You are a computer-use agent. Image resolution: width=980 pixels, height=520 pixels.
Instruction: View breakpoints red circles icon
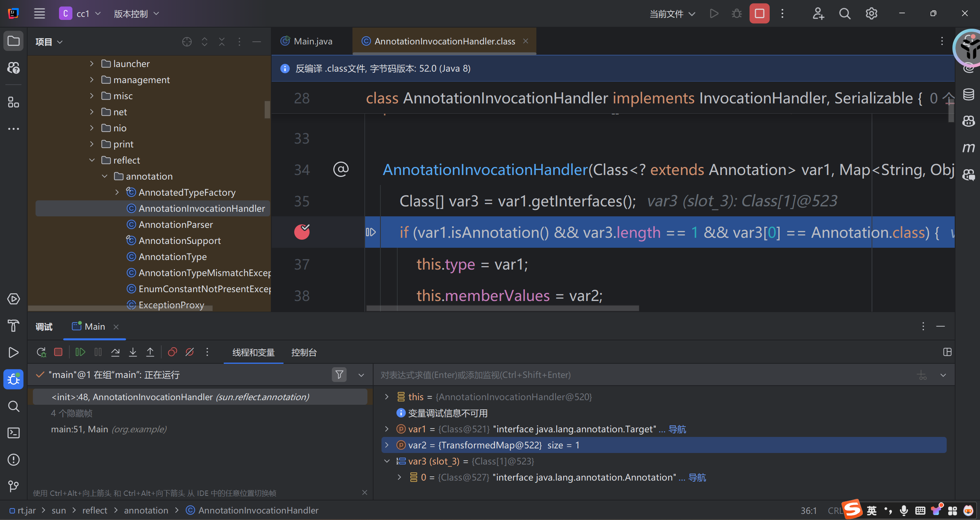coord(172,352)
